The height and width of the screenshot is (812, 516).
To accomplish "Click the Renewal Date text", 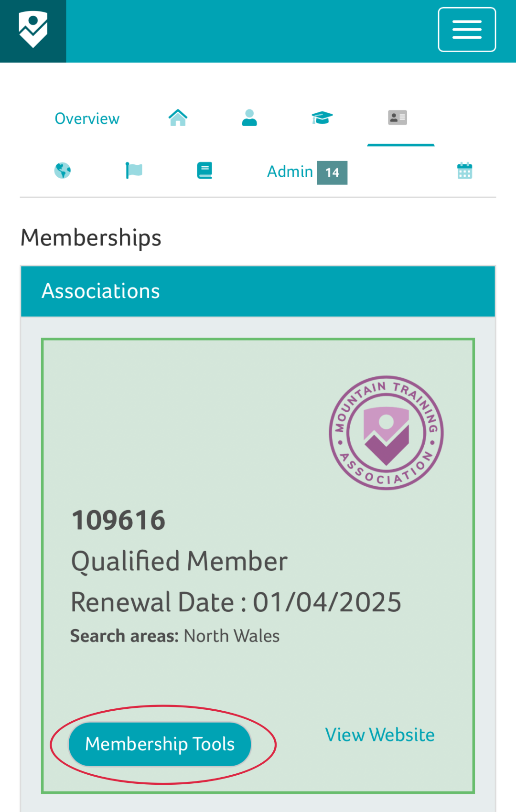I will coord(236,602).
